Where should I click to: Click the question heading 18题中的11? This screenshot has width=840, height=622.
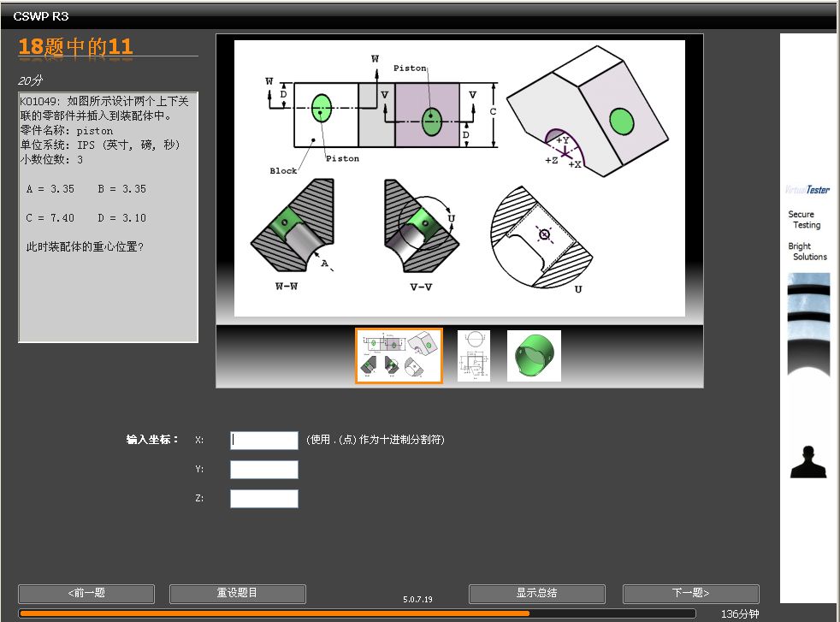(x=75, y=46)
